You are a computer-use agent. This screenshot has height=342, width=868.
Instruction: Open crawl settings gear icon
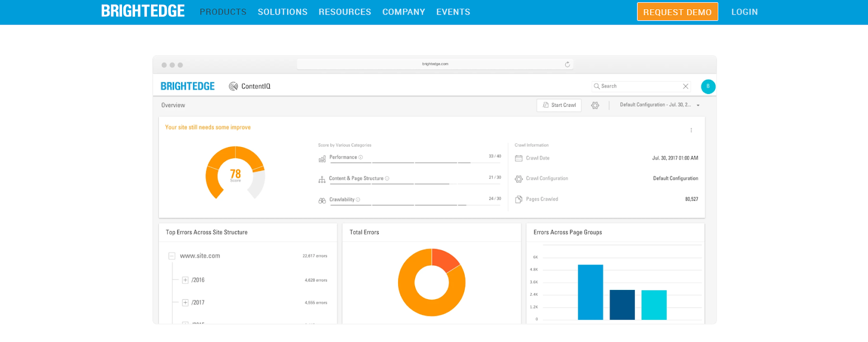pos(595,105)
